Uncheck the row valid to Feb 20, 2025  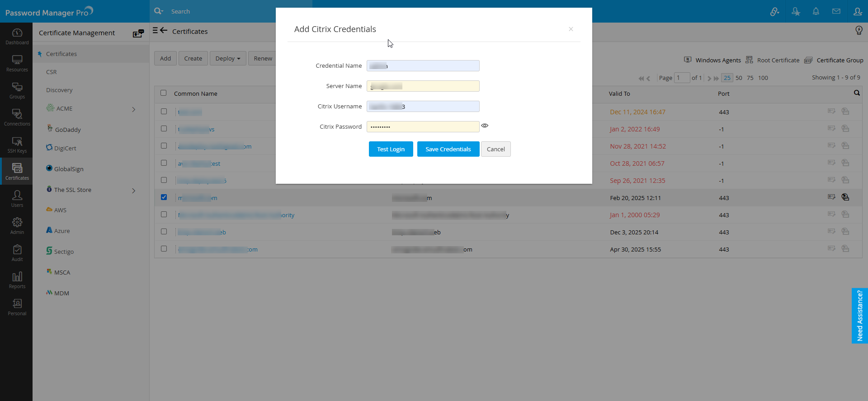click(x=164, y=197)
